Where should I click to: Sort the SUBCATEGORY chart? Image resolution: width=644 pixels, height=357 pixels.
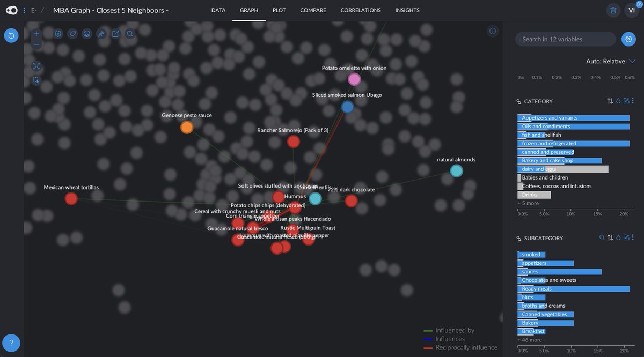(610, 238)
